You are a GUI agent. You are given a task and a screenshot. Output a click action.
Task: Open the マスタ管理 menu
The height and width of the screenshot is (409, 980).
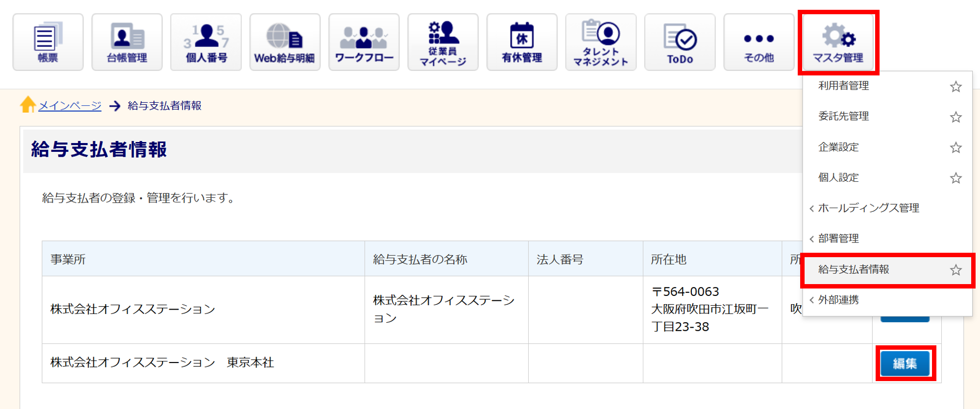pos(838,42)
